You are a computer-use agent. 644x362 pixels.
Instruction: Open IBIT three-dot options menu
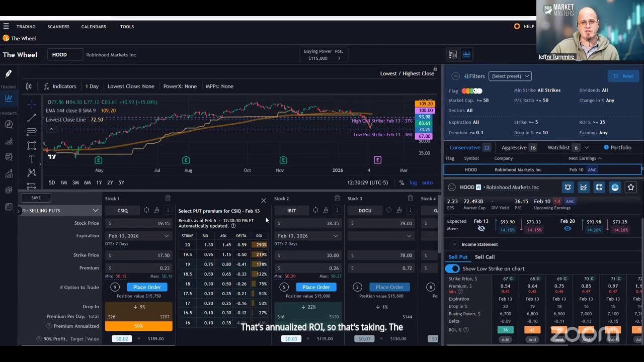point(337,210)
